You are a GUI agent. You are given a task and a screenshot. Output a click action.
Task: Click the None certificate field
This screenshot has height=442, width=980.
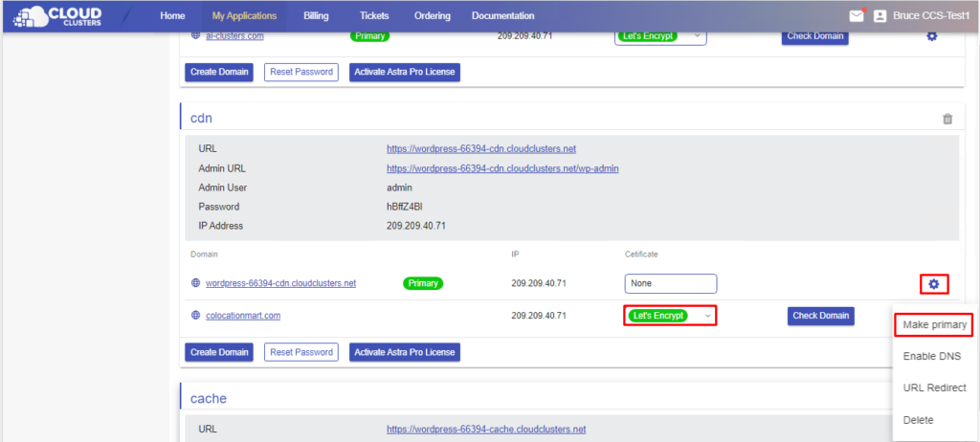click(x=671, y=283)
